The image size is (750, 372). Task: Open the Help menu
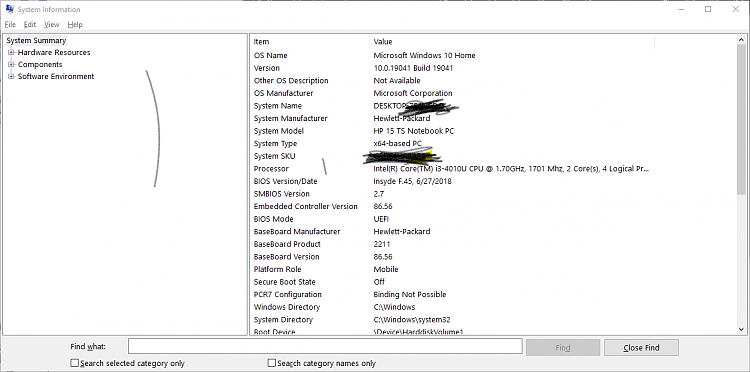(x=75, y=24)
